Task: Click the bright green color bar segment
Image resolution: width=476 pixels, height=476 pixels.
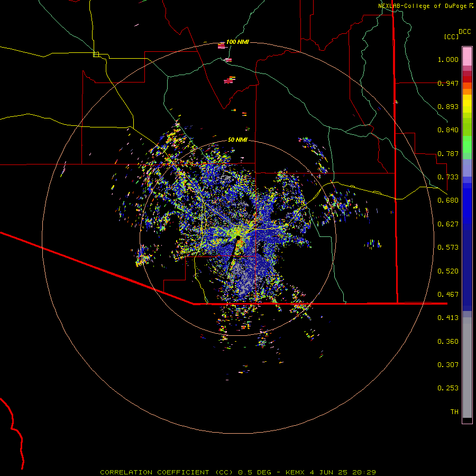Action: [x=467, y=144]
